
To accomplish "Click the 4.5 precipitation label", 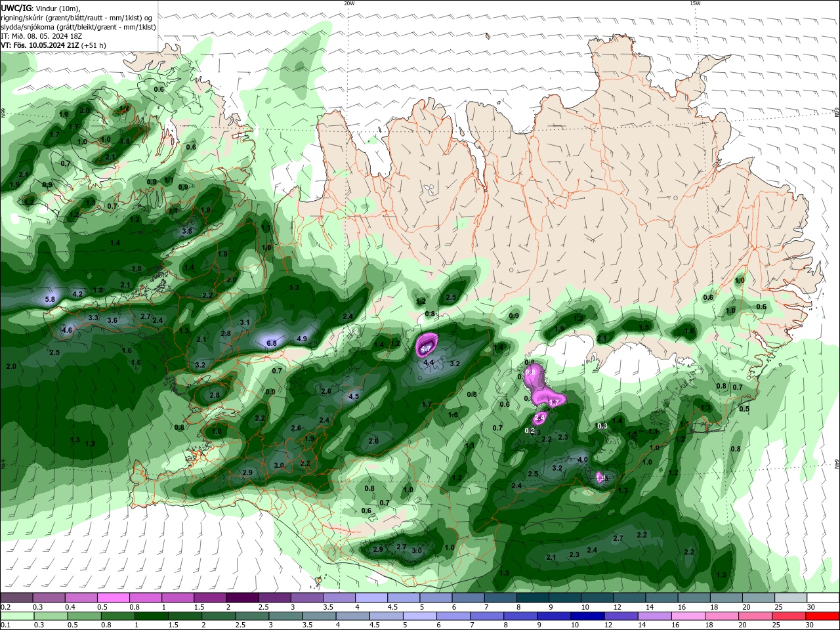I will 354,396.
